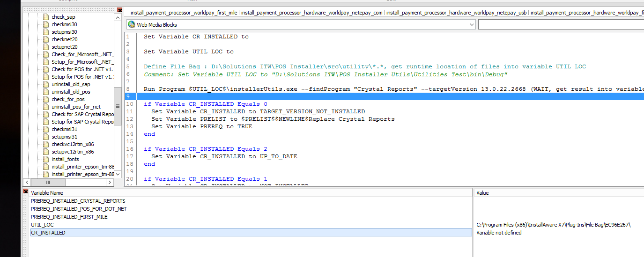Click the Set Variable PRELIST line
The image size is (644, 257).
[x=273, y=119]
